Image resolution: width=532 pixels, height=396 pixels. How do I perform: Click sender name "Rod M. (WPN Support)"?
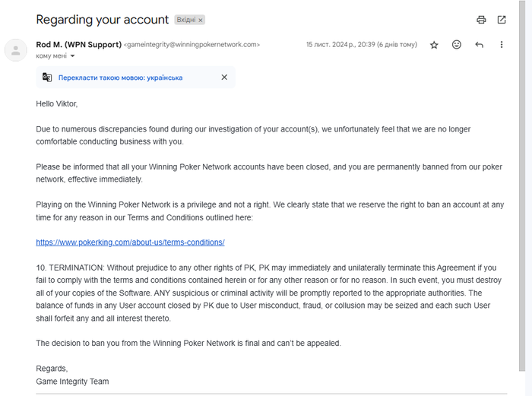[78, 45]
